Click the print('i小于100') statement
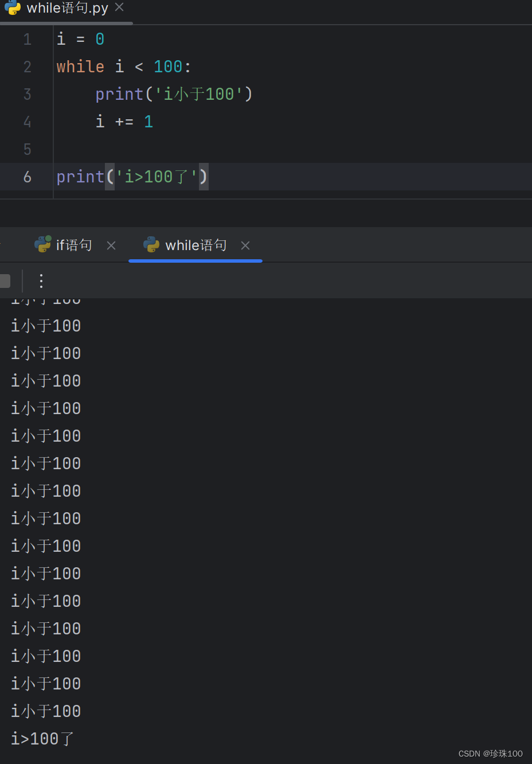532x764 pixels. coord(174,94)
